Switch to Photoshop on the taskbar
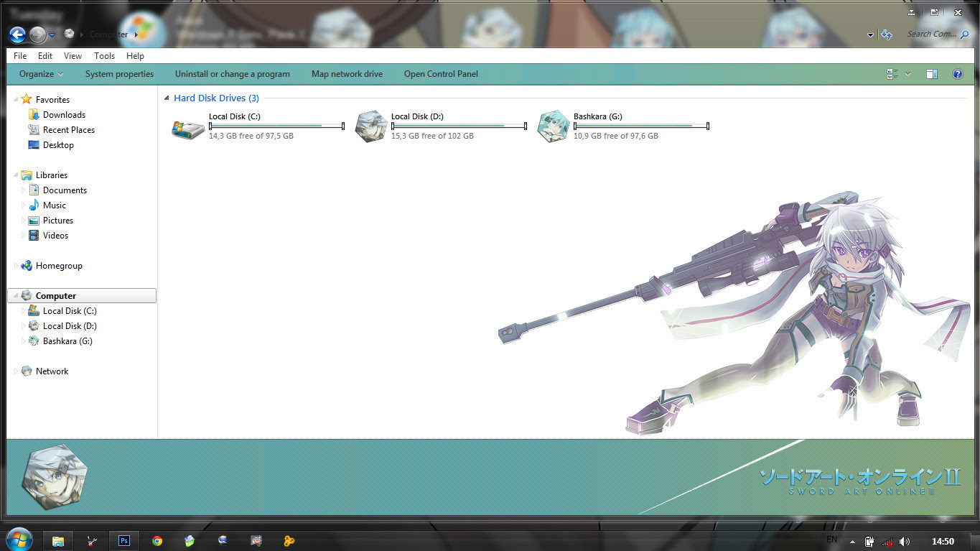Viewport: 980px width, 551px height. pos(124,541)
